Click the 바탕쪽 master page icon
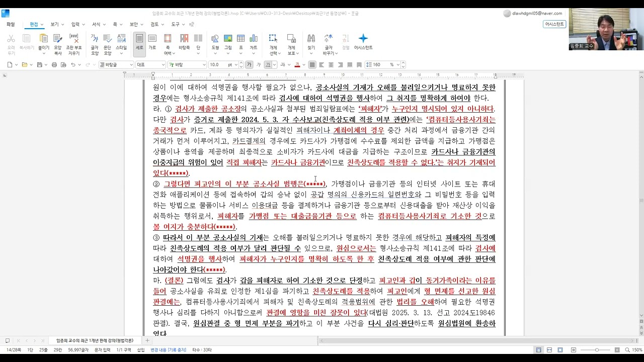Image resolution: width=644 pixels, height=362 pixels. click(x=184, y=39)
